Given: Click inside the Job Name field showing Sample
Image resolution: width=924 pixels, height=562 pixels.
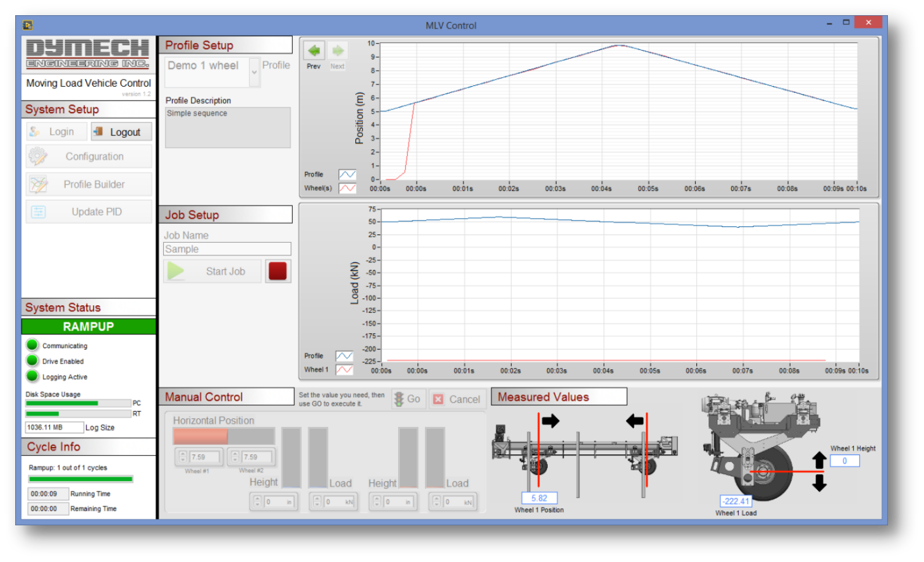Looking at the screenshot, I should [226, 248].
